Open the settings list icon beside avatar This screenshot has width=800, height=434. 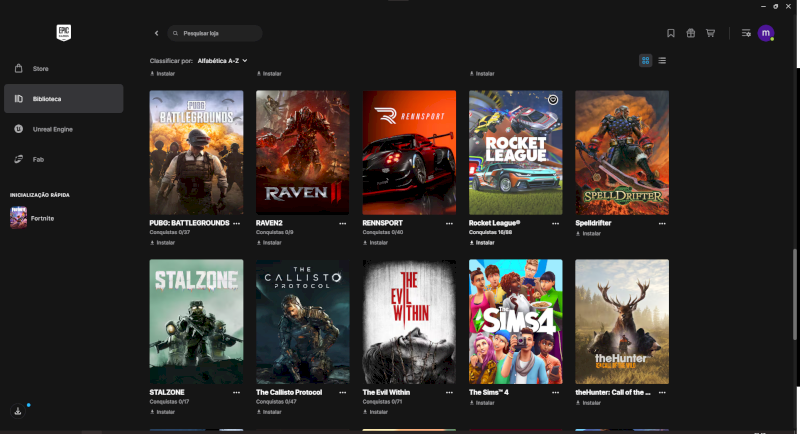[x=746, y=33]
